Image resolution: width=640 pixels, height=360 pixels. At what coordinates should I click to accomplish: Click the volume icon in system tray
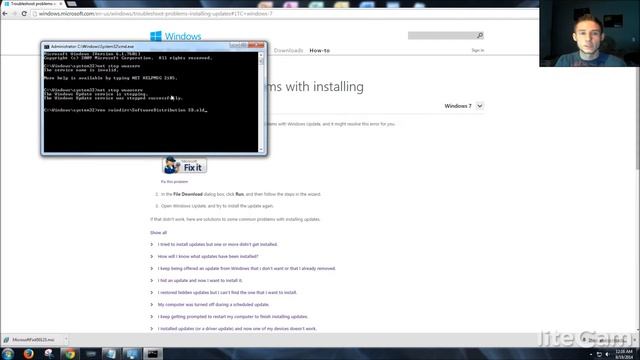607,354
